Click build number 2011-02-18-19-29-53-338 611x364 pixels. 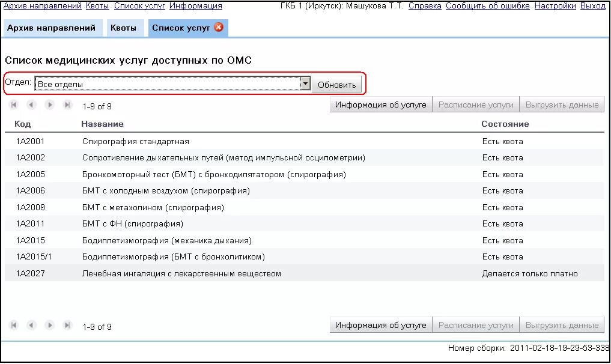coord(559,348)
